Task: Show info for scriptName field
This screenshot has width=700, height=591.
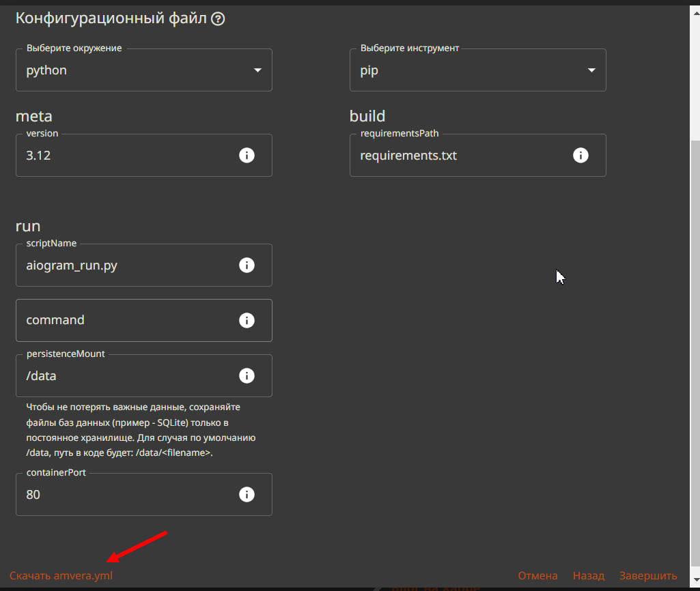Action: click(x=247, y=265)
